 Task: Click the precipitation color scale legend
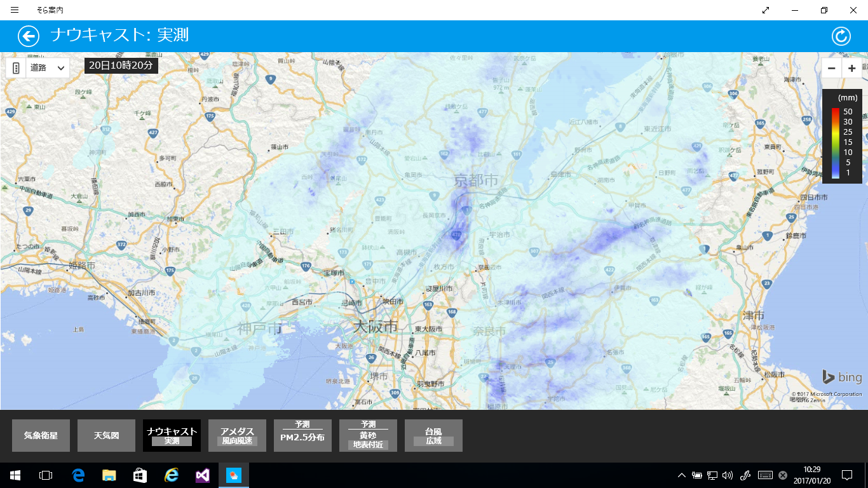tap(842, 136)
